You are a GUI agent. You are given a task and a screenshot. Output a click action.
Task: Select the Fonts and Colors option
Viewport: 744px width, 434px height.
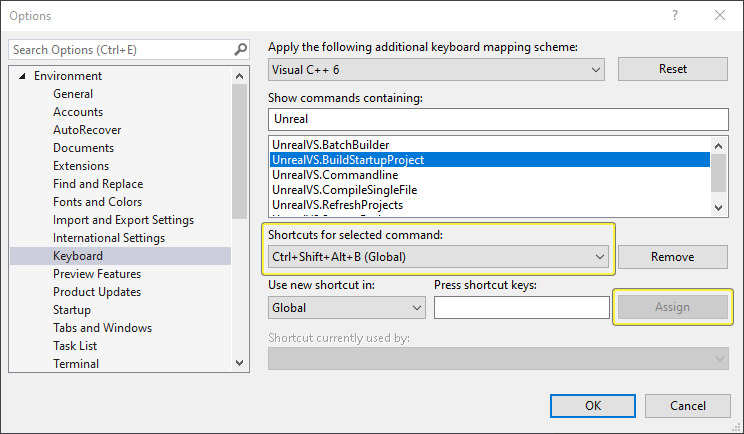[x=97, y=202]
